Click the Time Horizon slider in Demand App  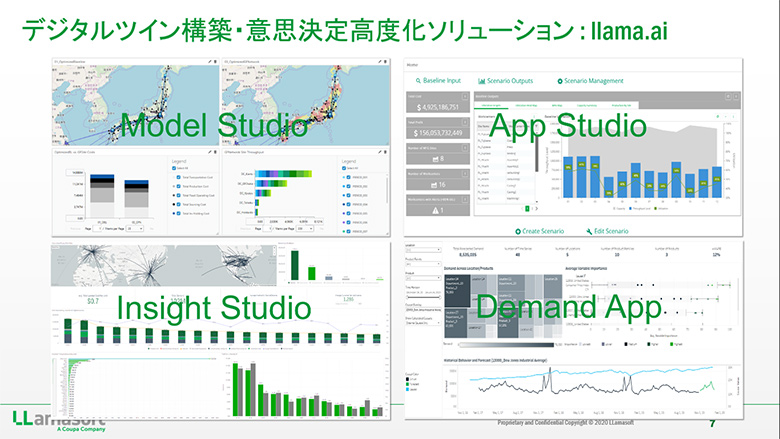[x=423, y=297]
